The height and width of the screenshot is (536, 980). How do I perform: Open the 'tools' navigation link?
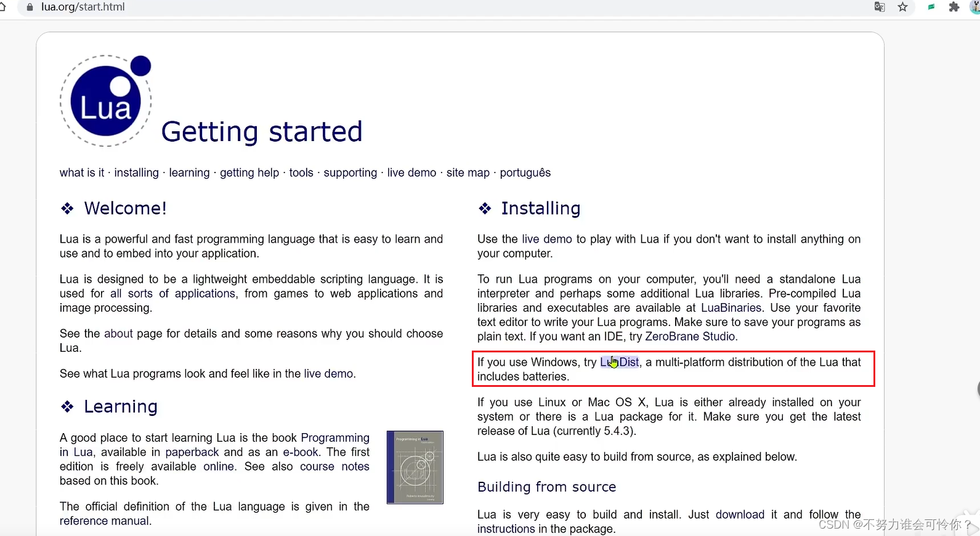301,173
